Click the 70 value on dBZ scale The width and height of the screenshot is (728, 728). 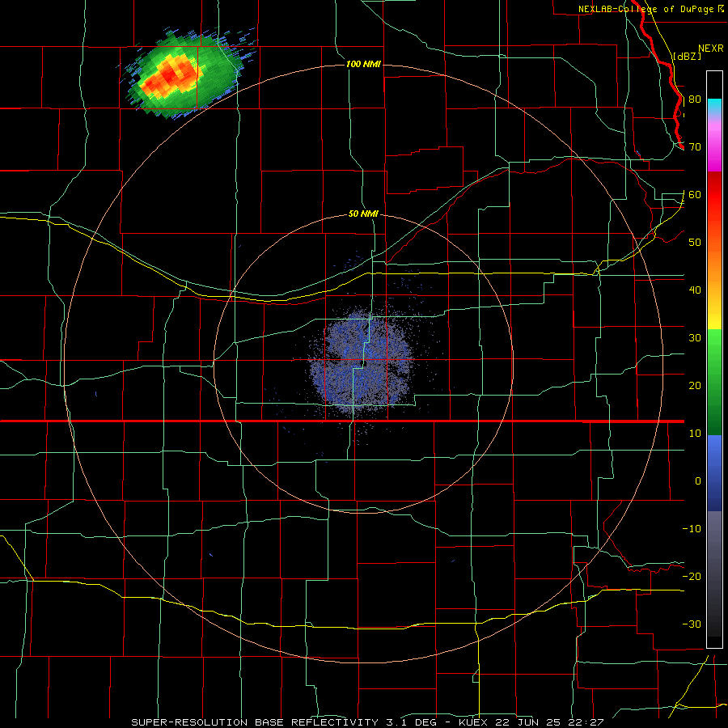pyautogui.click(x=695, y=147)
